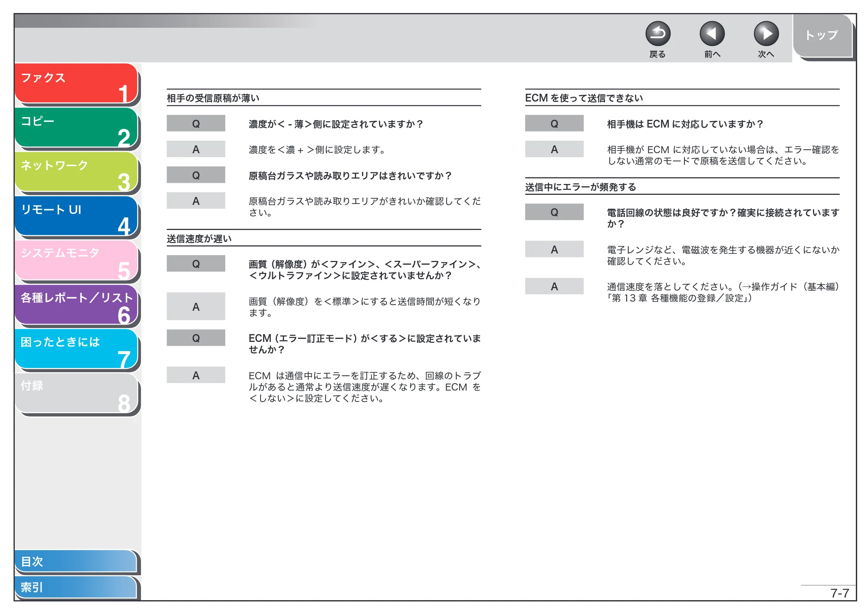
Task: Click the A box beside 通信速度を落としてください
Action: pos(554,286)
